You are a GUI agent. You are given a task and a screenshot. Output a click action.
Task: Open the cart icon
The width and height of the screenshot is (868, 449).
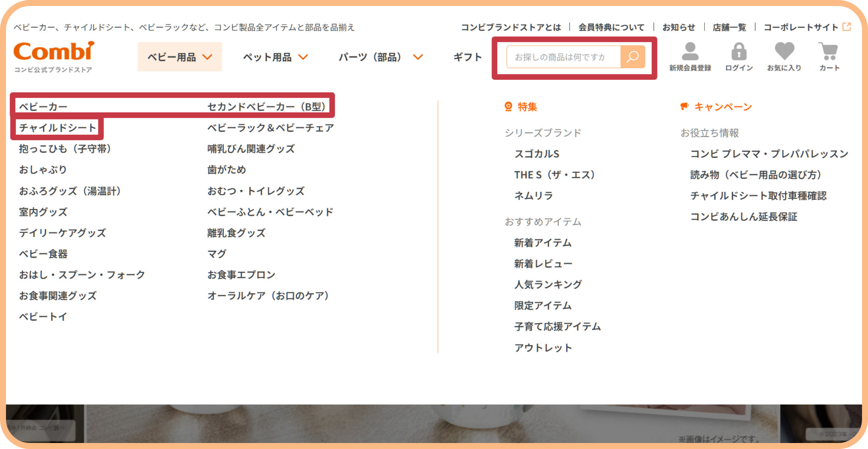pos(829,52)
